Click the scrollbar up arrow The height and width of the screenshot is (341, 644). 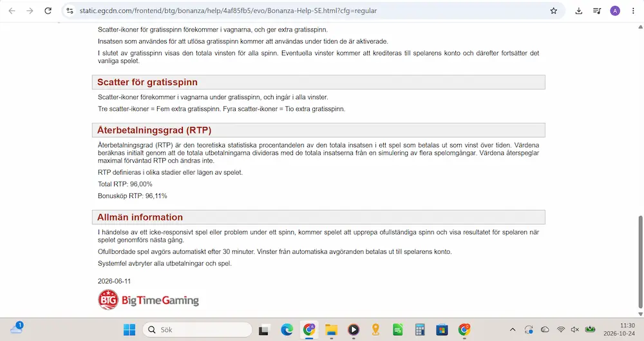pyautogui.click(x=640, y=26)
